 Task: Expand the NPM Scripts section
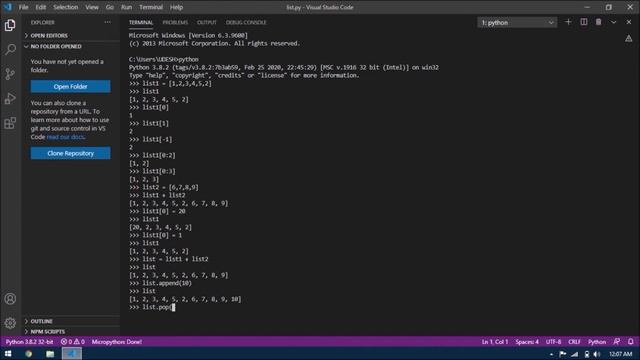point(71,331)
